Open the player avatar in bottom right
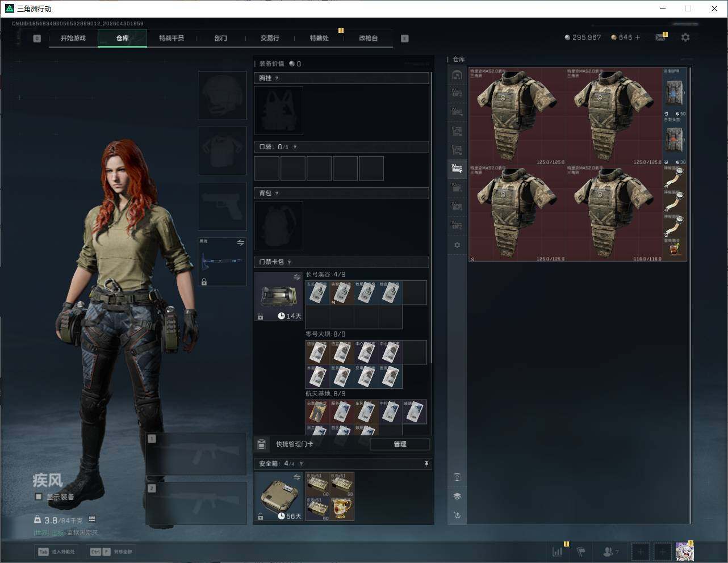The image size is (728, 563). pyautogui.click(x=684, y=551)
